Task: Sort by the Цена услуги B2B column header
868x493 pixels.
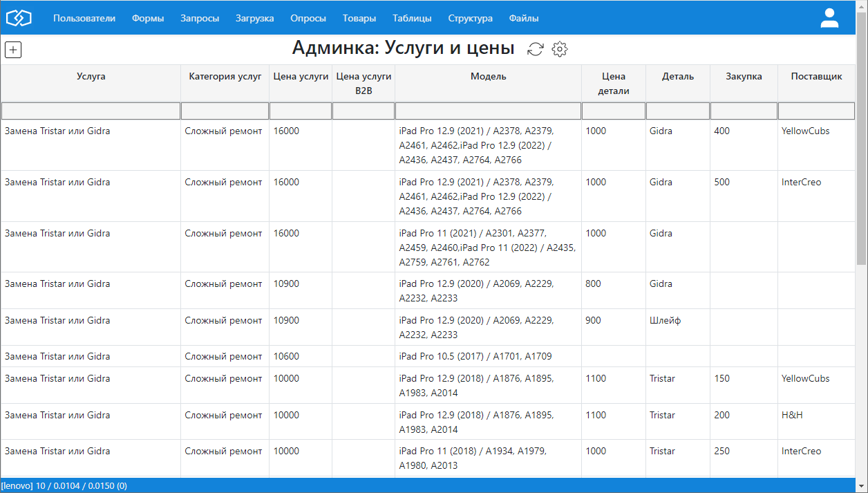Action: pos(364,84)
